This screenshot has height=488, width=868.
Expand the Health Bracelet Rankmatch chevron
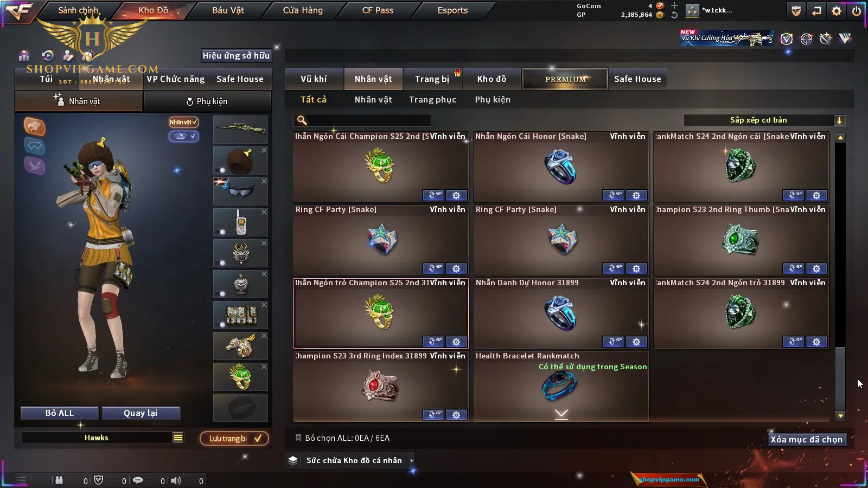pos(561,414)
